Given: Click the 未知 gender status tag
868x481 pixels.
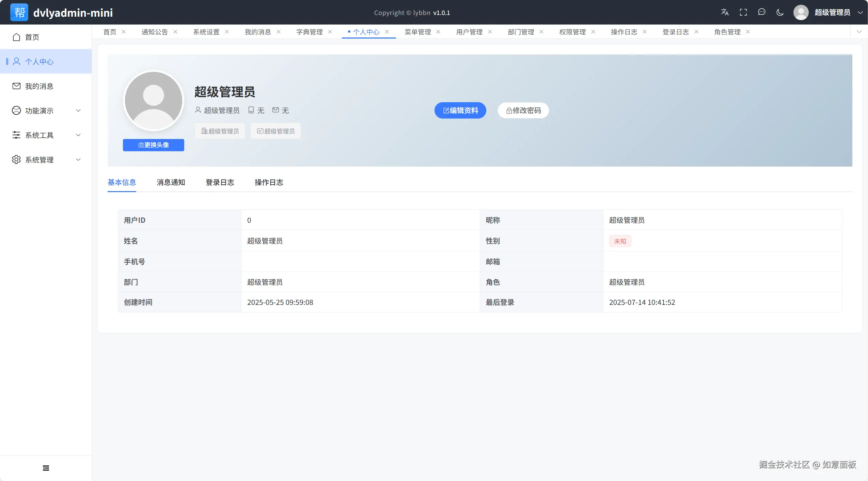Looking at the screenshot, I should click(x=619, y=241).
